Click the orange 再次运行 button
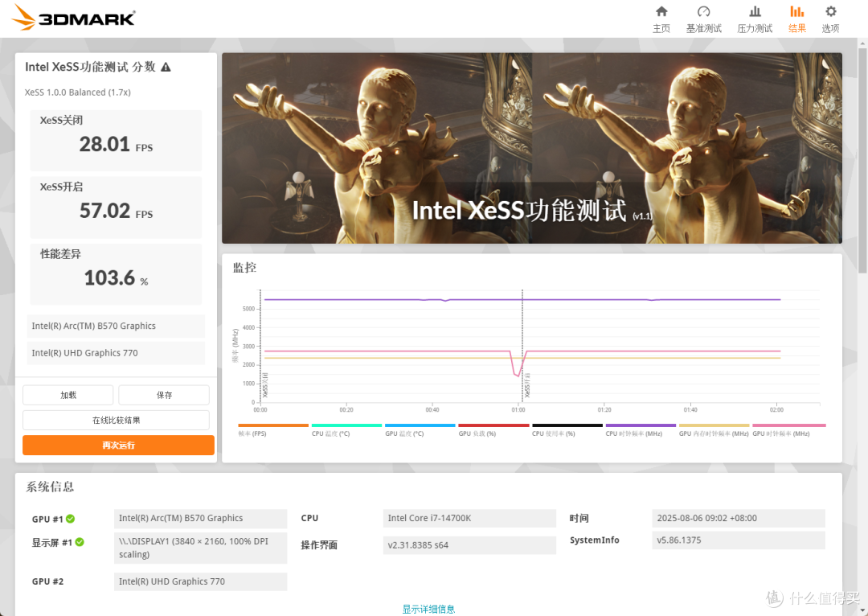This screenshot has width=868, height=616. (118, 445)
